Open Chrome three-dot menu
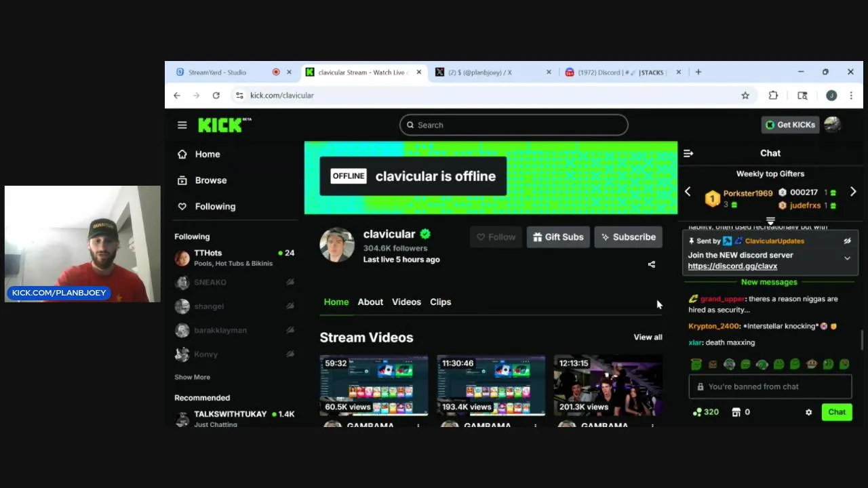Image resolution: width=868 pixels, height=488 pixels. coord(851,96)
